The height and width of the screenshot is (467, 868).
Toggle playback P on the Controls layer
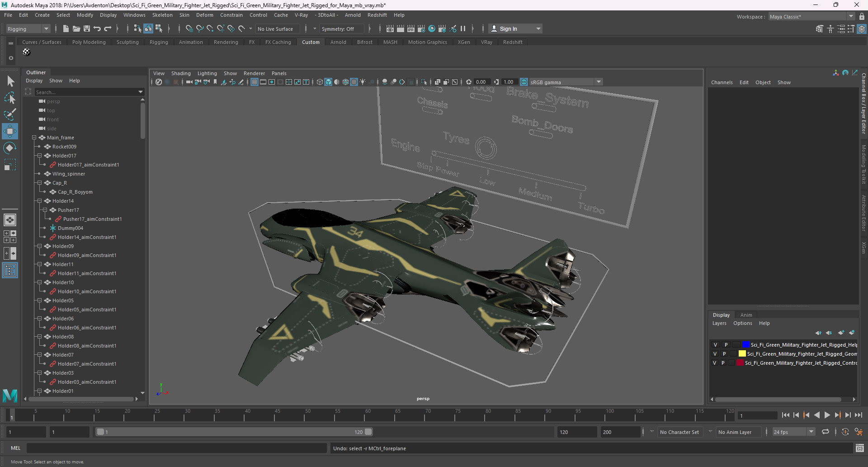(x=723, y=363)
